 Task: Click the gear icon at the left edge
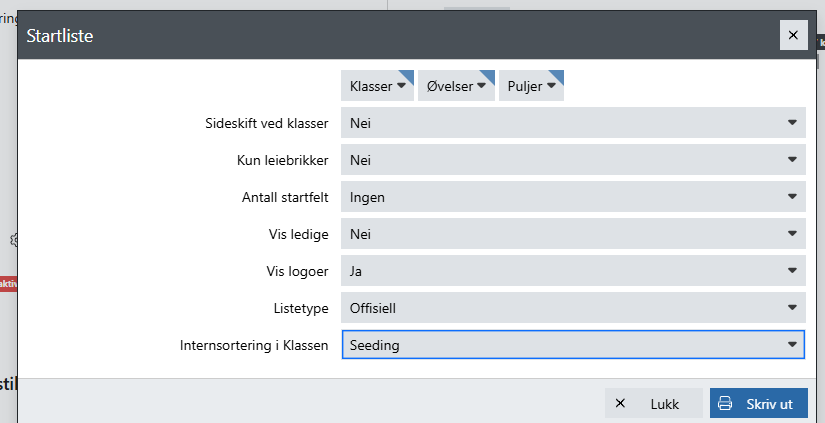click(14, 240)
